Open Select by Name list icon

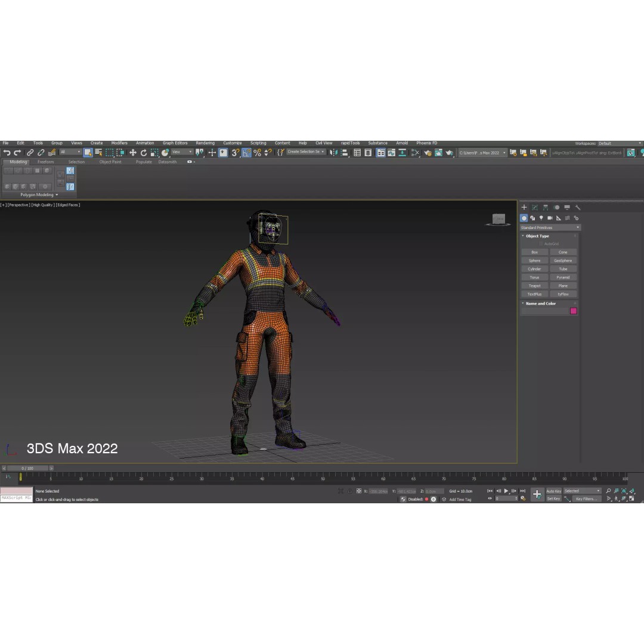(x=98, y=153)
